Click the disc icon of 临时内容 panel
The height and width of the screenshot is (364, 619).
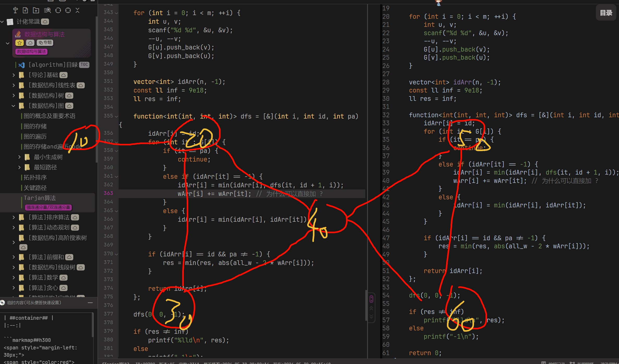[3, 303]
